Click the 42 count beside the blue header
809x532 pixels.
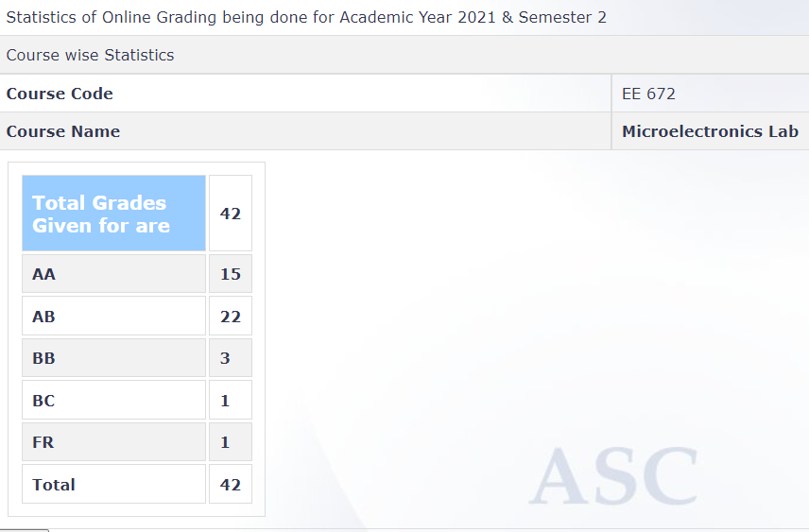(231, 214)
